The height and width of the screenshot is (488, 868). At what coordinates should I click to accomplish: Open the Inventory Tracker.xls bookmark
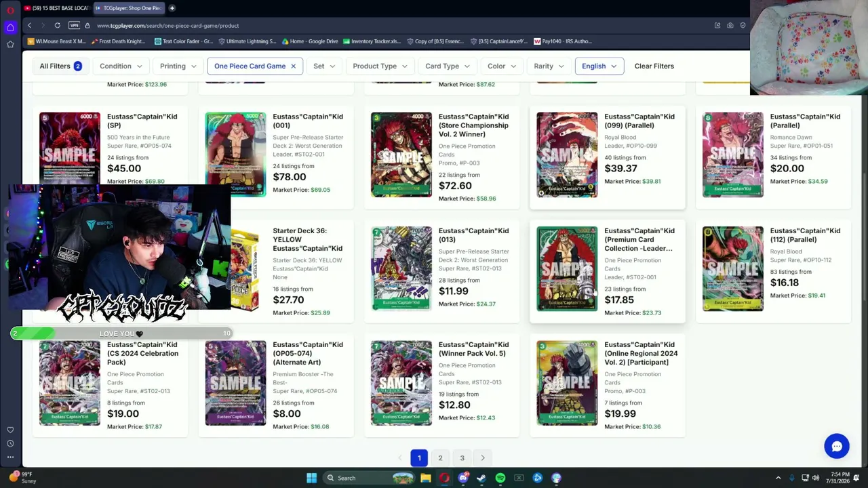coord(372,41)
